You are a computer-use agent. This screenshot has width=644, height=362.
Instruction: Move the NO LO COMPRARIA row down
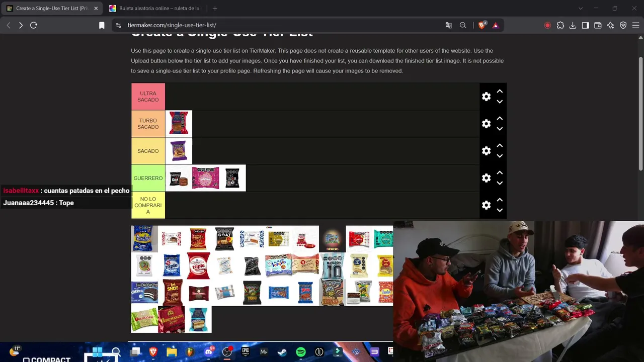[x=500, y=210]
